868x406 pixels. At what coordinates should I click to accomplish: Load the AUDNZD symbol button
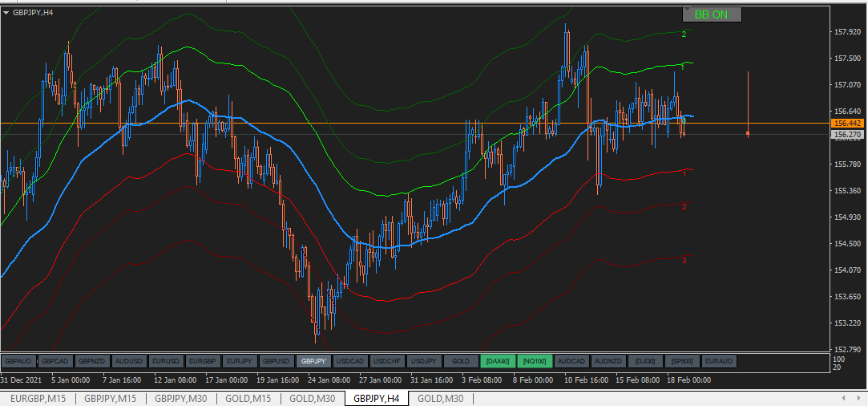(x=608, y=362)
